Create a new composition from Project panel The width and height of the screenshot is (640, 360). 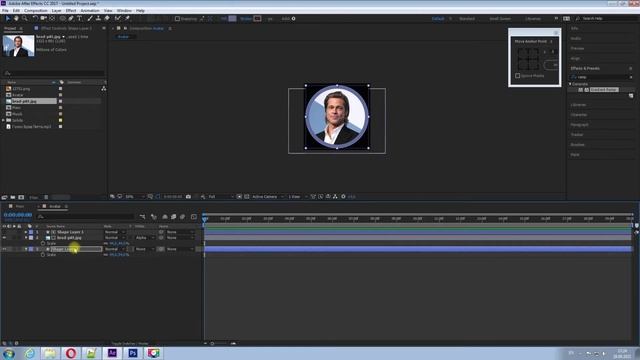(21, 197)
